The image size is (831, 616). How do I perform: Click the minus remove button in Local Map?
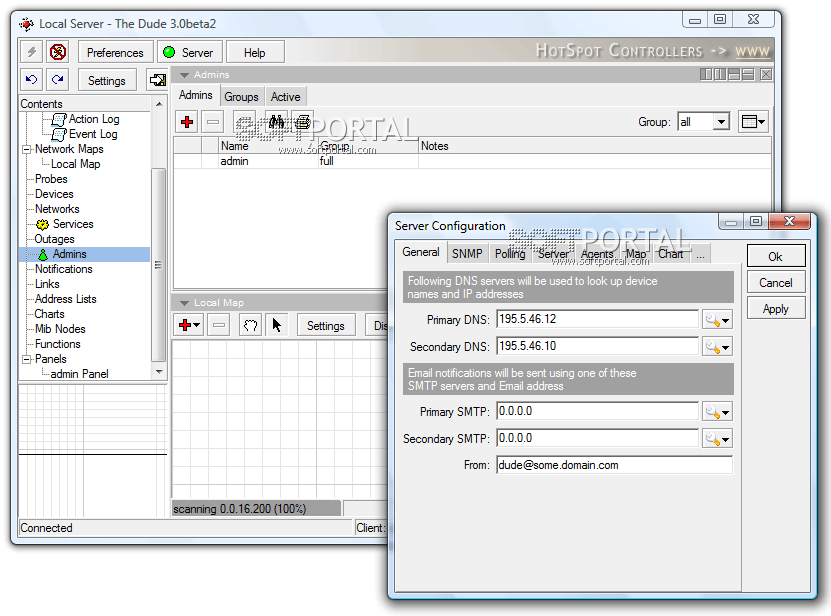click(x=219, y=325)
